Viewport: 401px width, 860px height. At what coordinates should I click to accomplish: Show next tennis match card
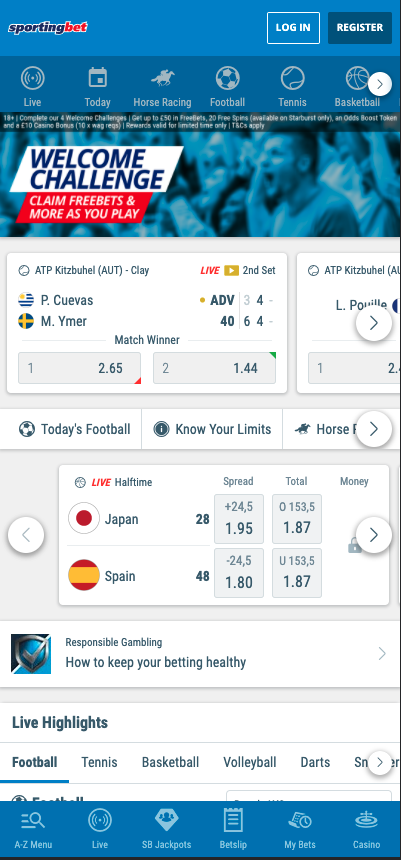(x=374, y=323)
